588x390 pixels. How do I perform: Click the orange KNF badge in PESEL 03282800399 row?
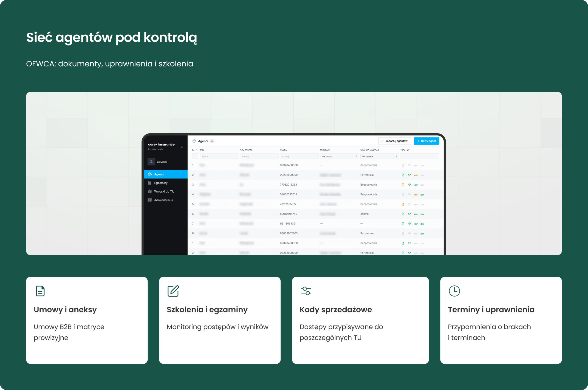click(x=416, y=175)
